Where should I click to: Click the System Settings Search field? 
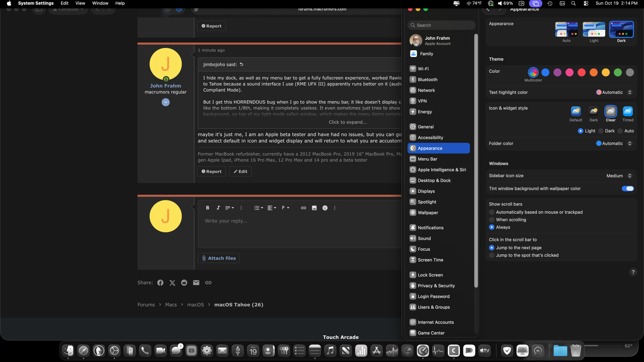tap(441, 25)
